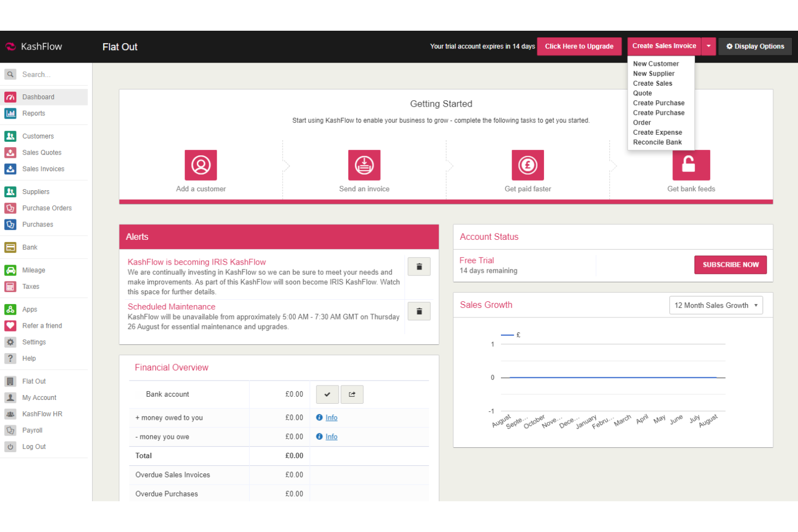Viewport: 798px width, 532px height.
Task: Open Purchase Orders via its tag icon
Action: coord(10,208)
